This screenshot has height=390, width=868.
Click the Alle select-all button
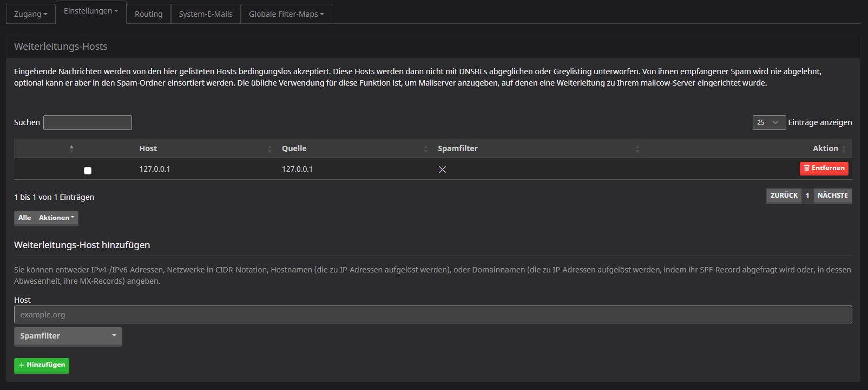[24, 218]
